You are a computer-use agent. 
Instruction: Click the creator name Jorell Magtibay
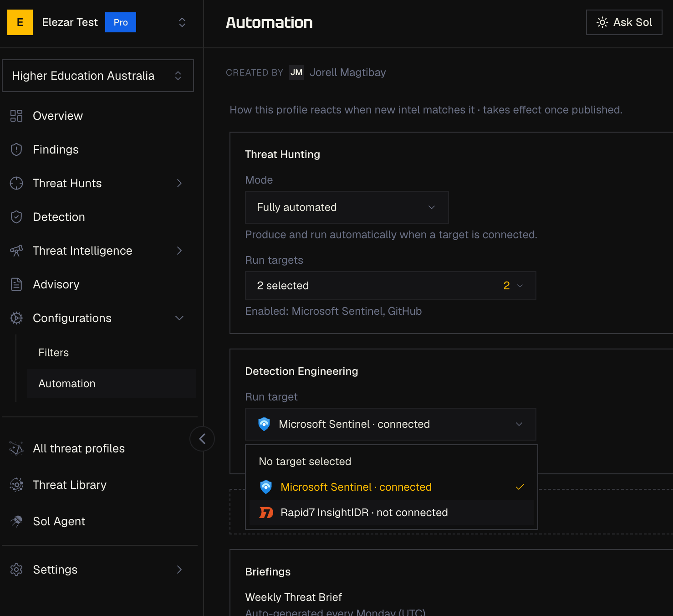pos(348,72)
